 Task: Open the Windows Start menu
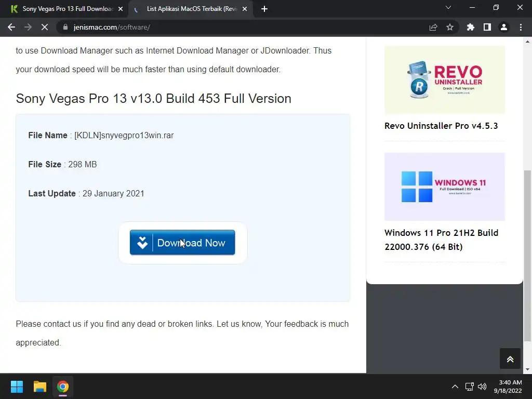[x=17, y=387]
